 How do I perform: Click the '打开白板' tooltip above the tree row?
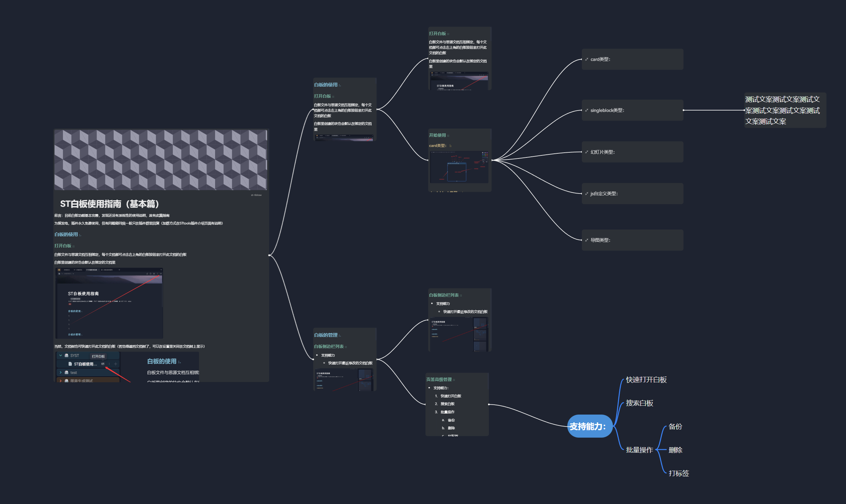tap(98, 356)
